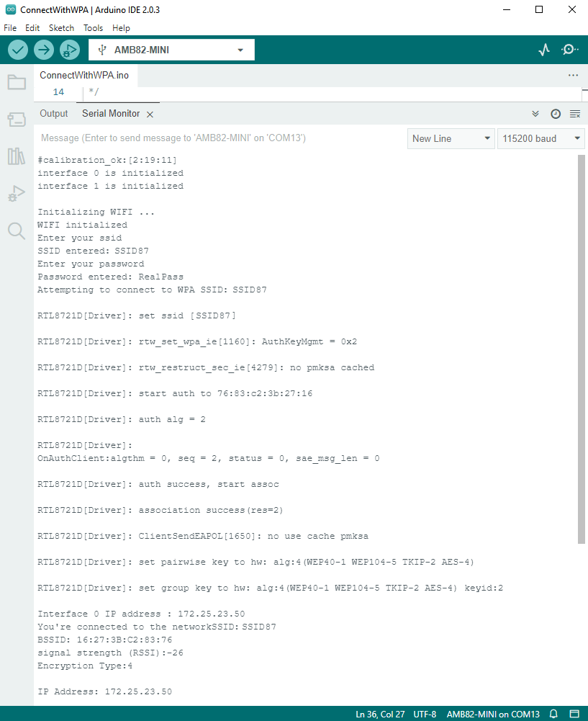
Task: Click the Verify sketch checkmark button
Action: tap(18, 50)
